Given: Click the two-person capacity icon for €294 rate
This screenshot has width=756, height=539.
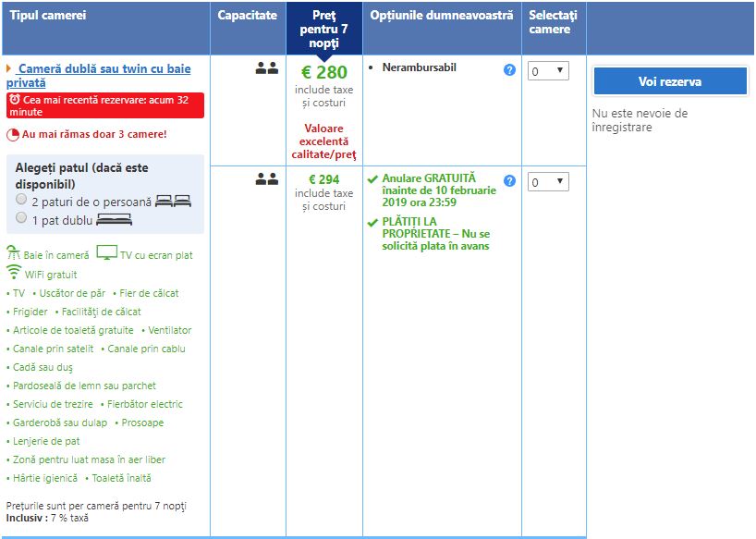Looking at the screenshot, I should tap(266, 179).
